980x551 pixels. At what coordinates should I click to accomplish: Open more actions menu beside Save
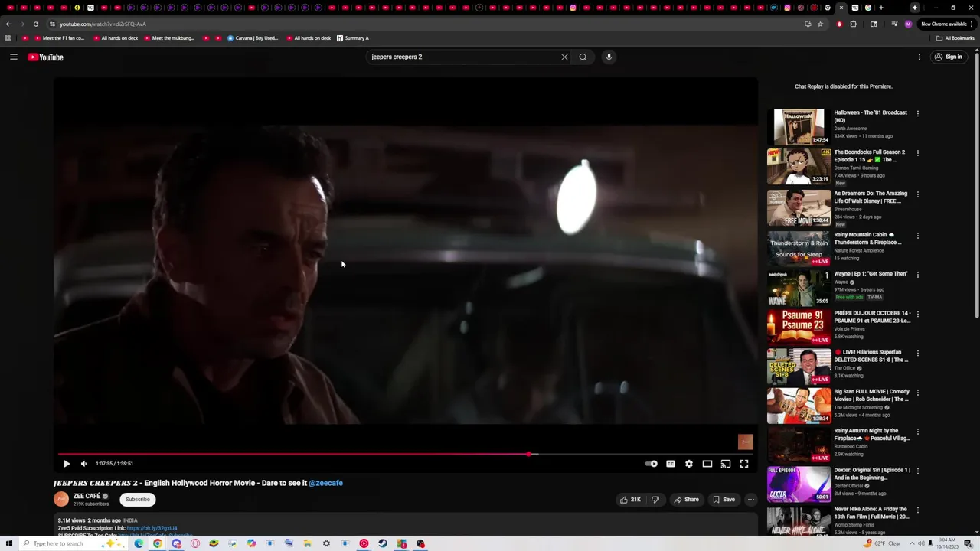[x=750, y=500]
